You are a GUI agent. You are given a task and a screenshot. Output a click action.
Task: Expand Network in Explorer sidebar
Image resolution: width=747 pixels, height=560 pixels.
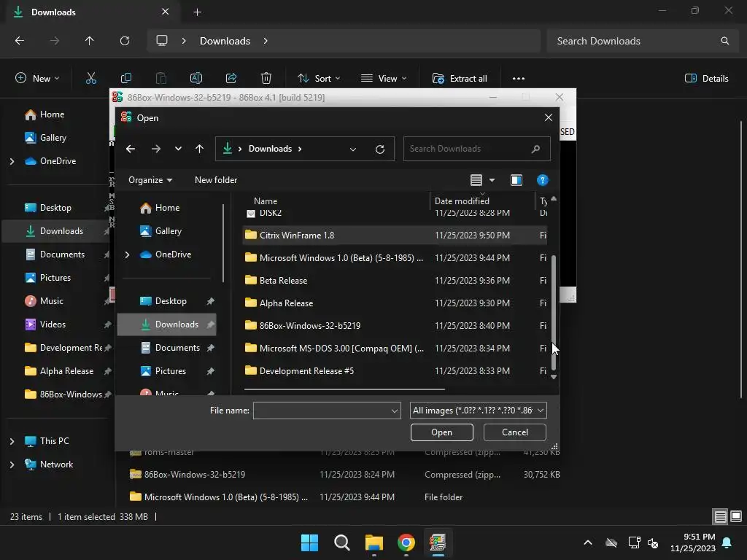tap(12, 464)
